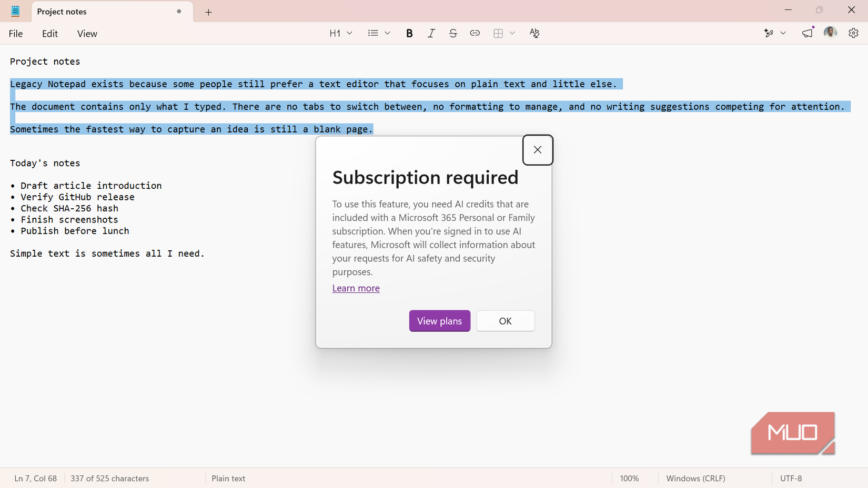The width and height of the screenshot is (868, 488).
Task: Click the Notepad app icon in title bar
Action: pos(15,11)
